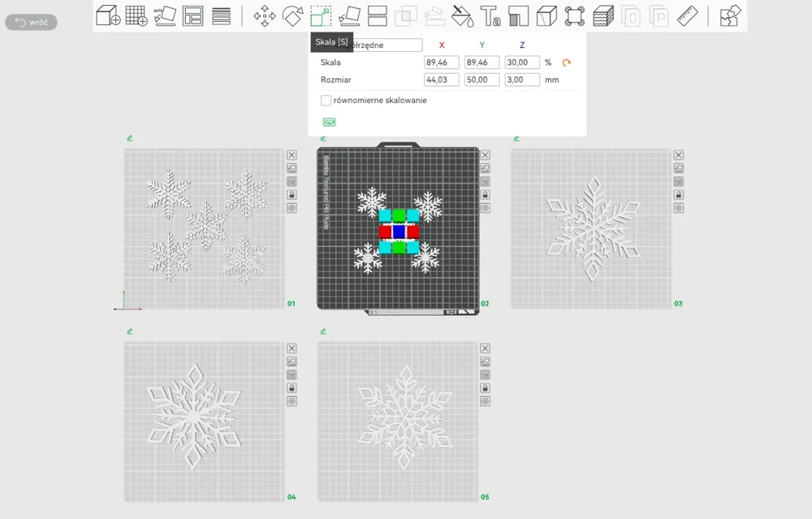Image resolution: width=812 pixels, height=519 pixels.
Task: Enable the równomierne skalowanie checkbox
Action: click(326, 101)
